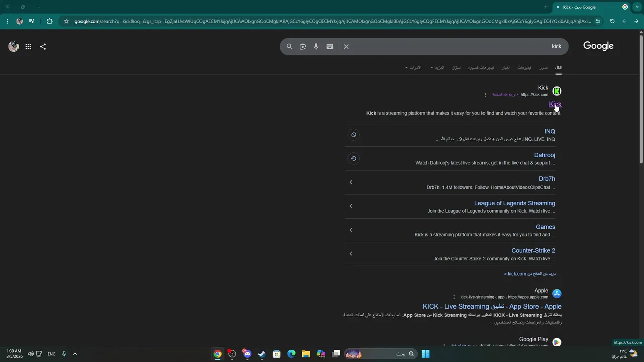644x362 pixels.
Task: Open the Kick result title link
Action: coord(555,104)
